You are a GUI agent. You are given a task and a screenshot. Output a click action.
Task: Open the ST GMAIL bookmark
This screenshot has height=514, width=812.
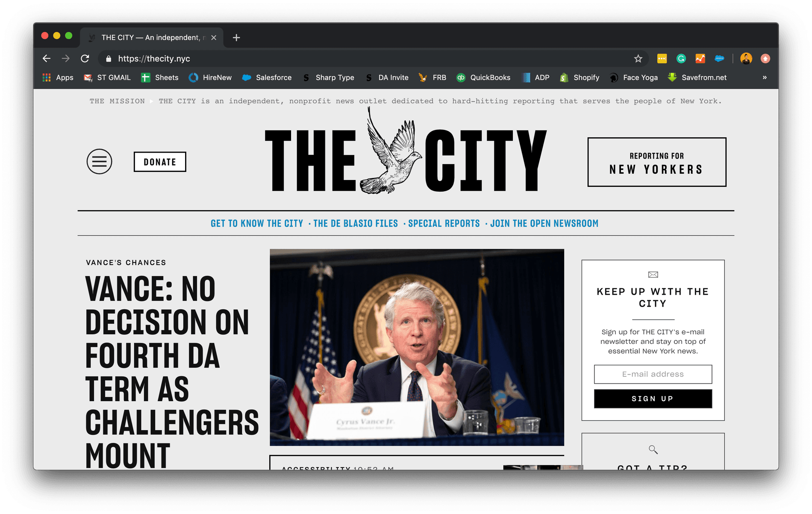point(107,77)
